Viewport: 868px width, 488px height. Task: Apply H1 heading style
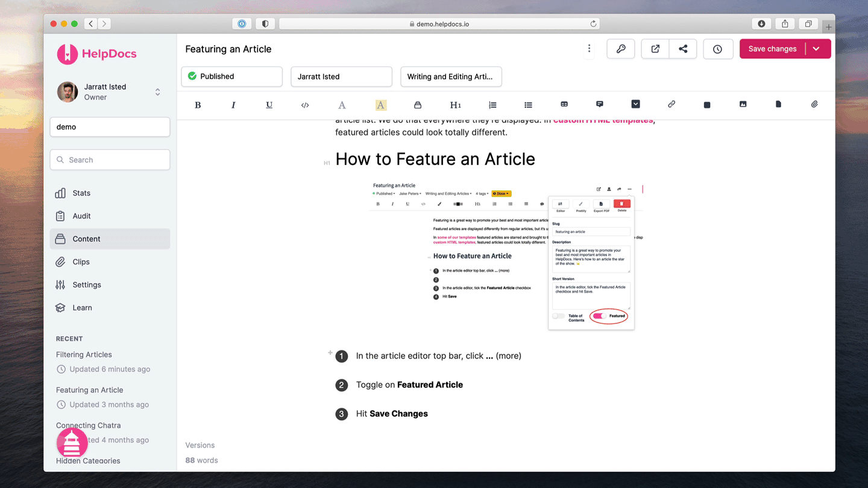[x=455, y=105]
